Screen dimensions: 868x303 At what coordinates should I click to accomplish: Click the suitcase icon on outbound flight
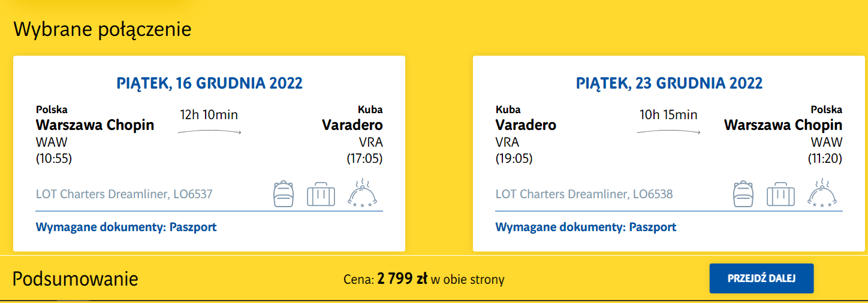point(321,194)
